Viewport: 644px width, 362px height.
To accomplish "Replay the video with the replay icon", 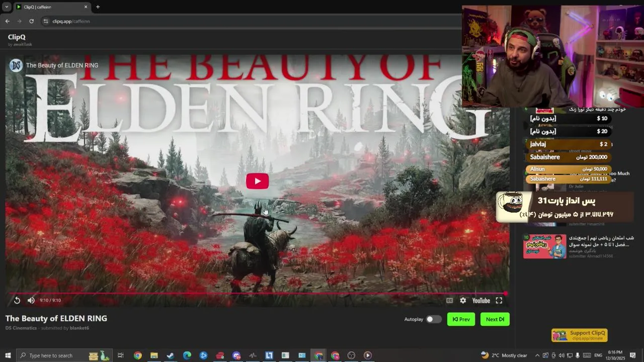I will (x=17, y=300).
